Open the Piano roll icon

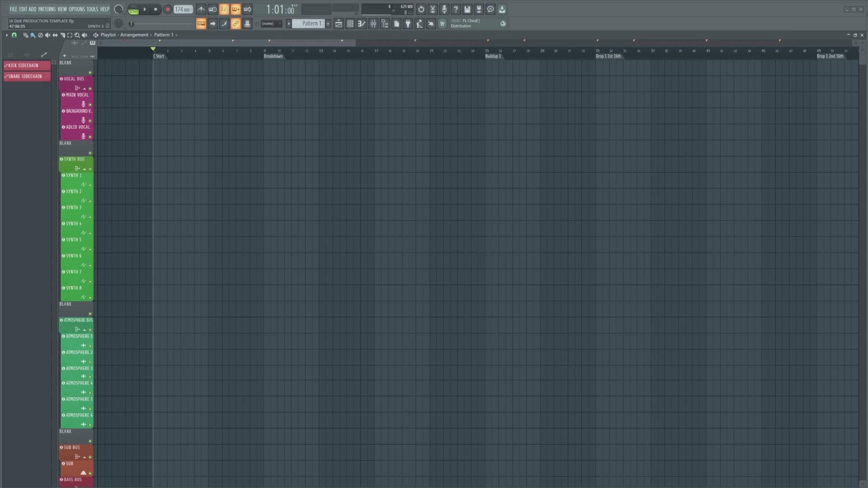coord(362,24)
